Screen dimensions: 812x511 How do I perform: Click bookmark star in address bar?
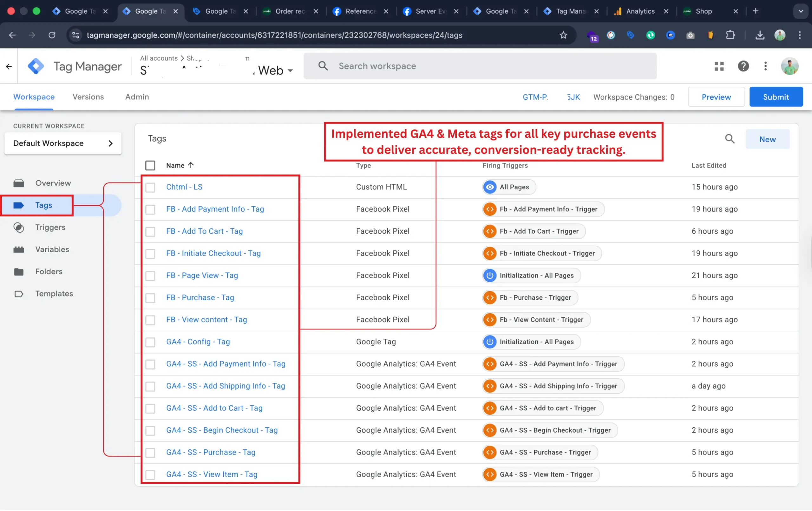point(563,35)
